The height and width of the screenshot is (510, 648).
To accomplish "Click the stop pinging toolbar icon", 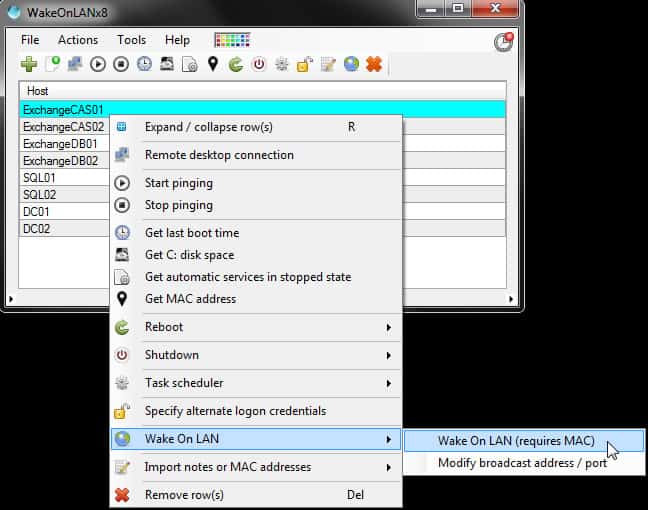I will point(121,64).
